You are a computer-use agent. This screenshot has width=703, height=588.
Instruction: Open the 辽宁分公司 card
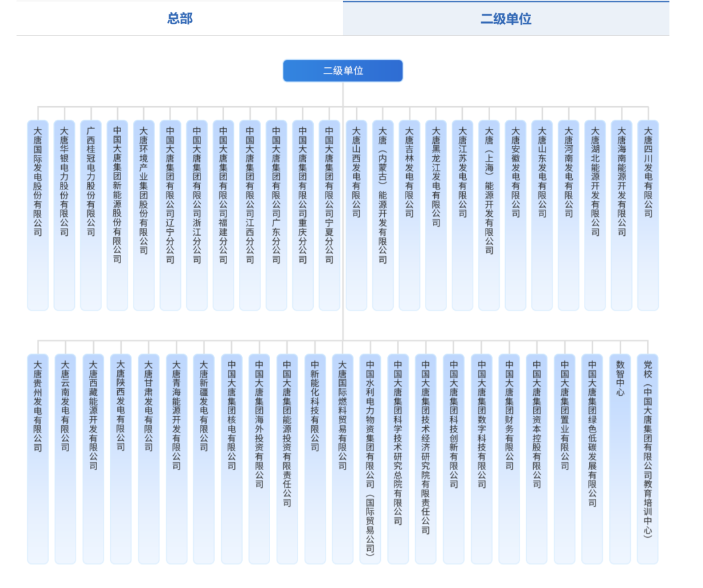point(171,216)
